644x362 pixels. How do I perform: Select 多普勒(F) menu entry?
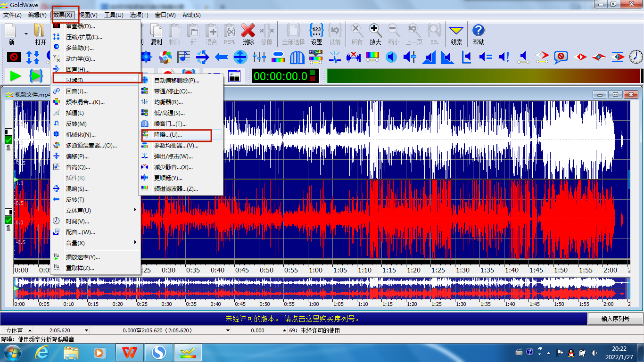click(x=96, y=48)
